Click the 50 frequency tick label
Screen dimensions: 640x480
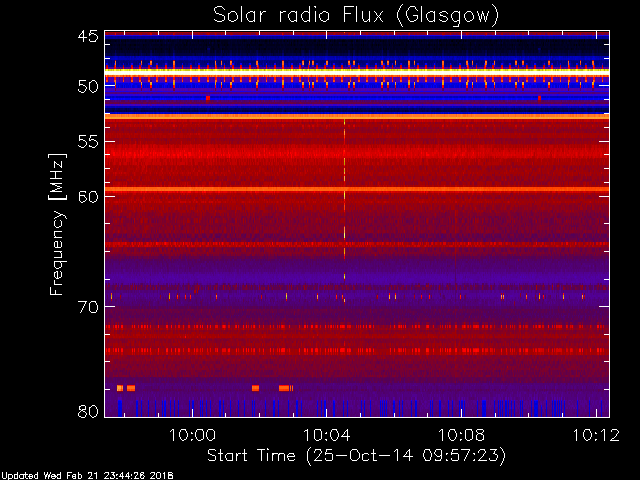[x=88, y=87]
